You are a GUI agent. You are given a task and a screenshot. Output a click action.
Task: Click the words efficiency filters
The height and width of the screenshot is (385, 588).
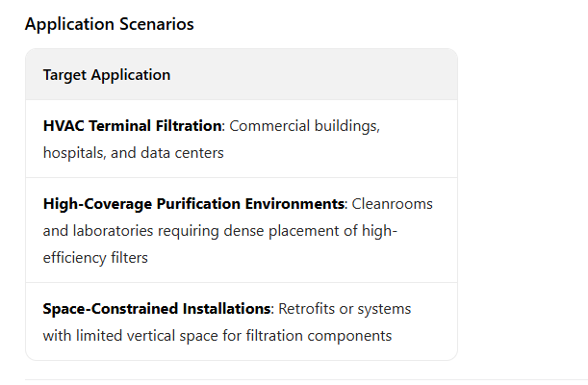(95, 258)
